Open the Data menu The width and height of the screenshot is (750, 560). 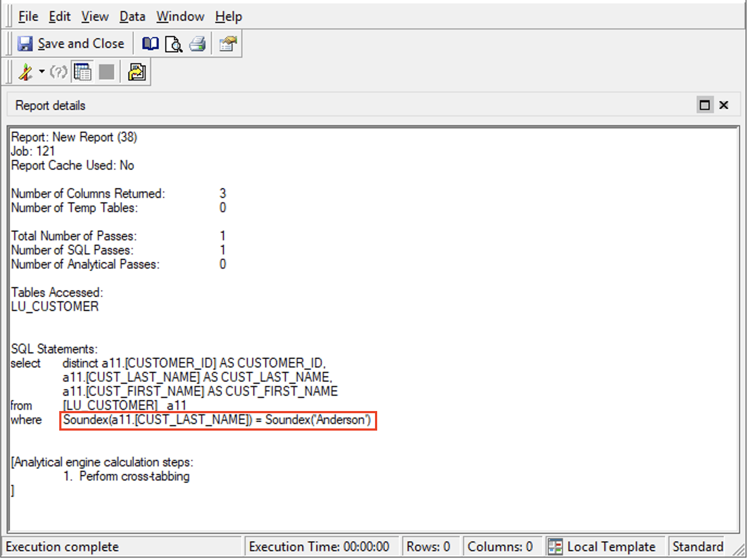point(132,16)
